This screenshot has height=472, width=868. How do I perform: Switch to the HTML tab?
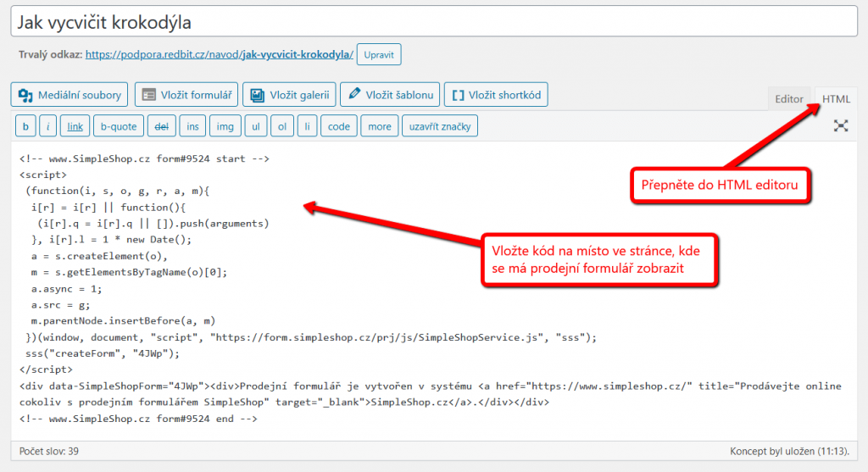(x=836, y=99)
